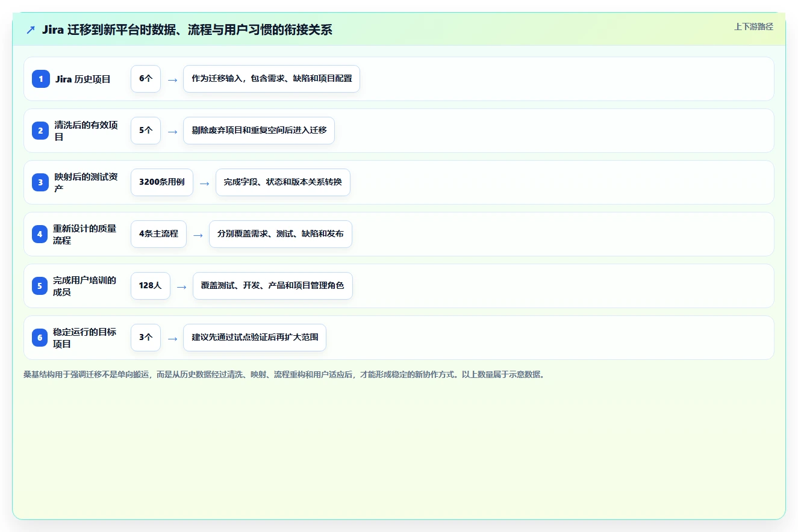Select the step number 4 badge
Image resolution: width=798 pixels, height=532 pixels.
40,234
